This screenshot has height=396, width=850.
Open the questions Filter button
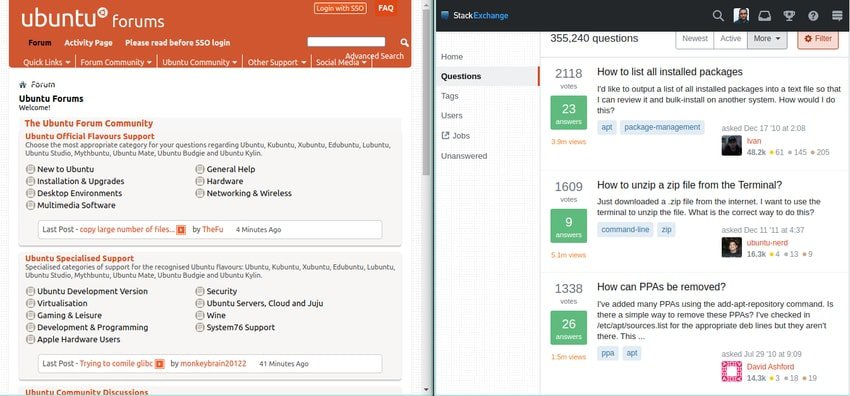(x=817, y=38)
